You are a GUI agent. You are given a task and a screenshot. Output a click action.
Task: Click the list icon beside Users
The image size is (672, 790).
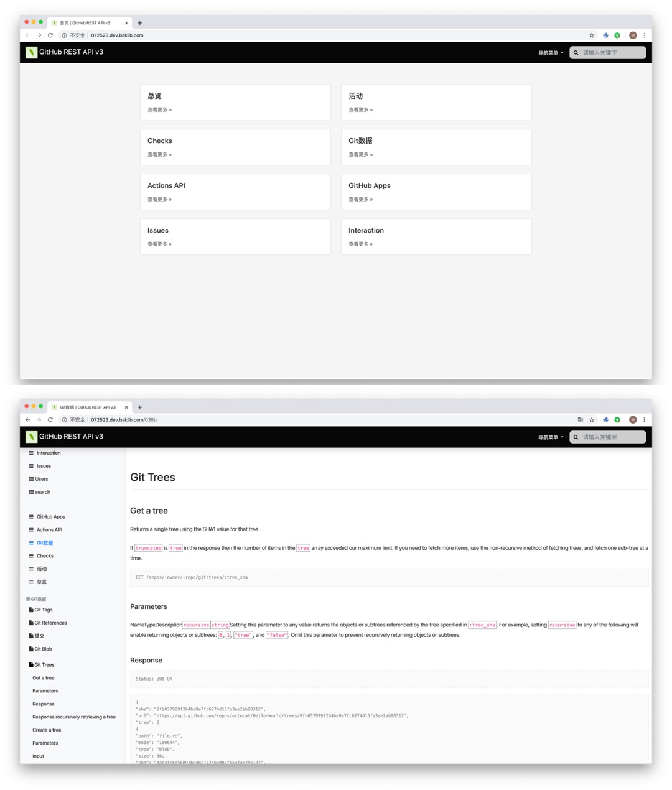coord(31,479)
